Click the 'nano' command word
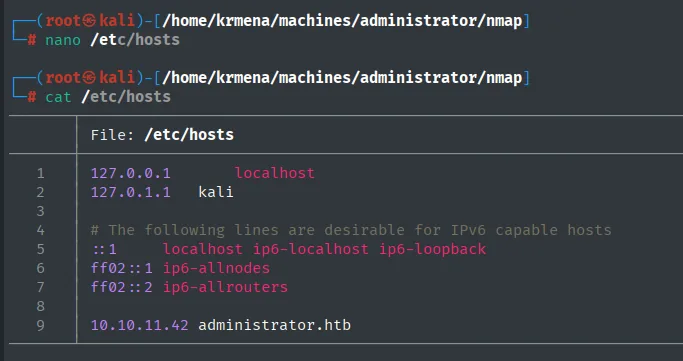 pyautogui.click(x=63, y=40)
